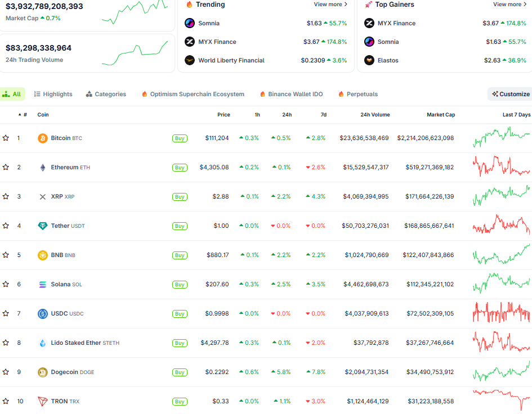Click the MYX Finance logo under Trending
This screenshot has width=532, height=414.
189,42
